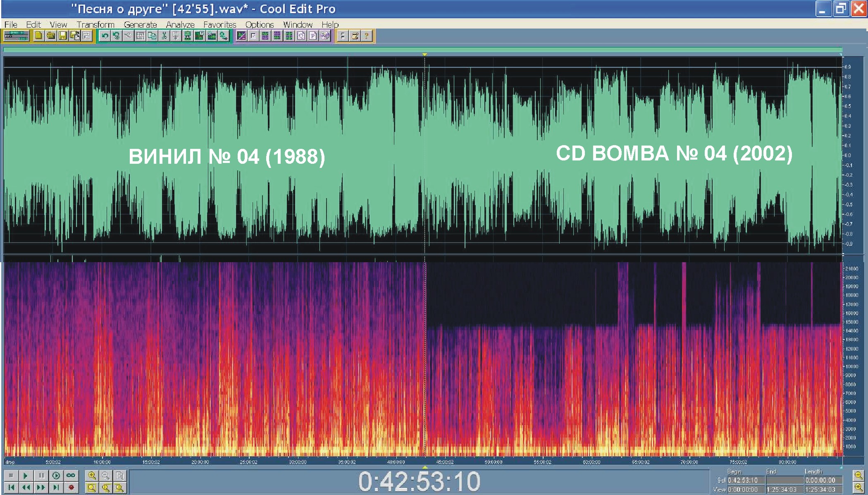Click the 20:00:00 mark on time ruler
Screen dimensions: 868x495
tap(200, 462)
